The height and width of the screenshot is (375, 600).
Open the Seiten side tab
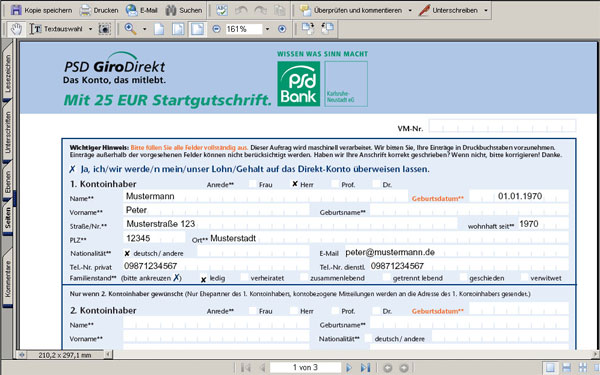click(8, 217)
